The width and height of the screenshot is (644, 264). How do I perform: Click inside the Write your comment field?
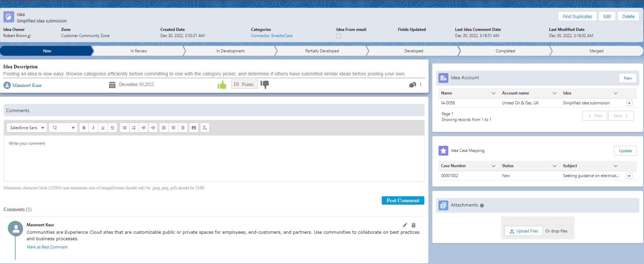click(x=214, y=158)
